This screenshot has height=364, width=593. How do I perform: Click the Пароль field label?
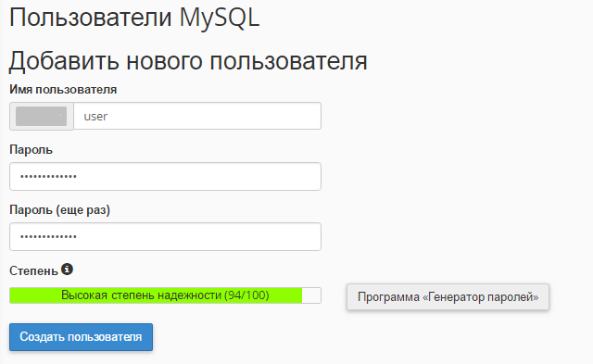click(x=31, y=150)
